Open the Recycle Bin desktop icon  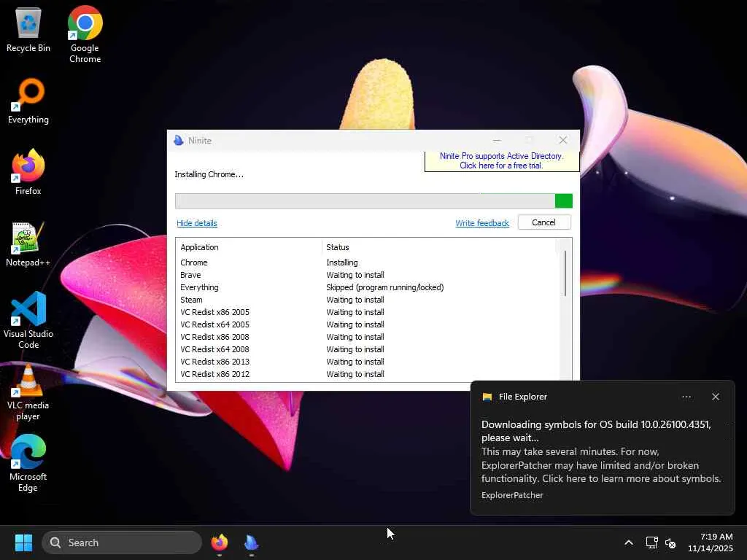[28, 29]
